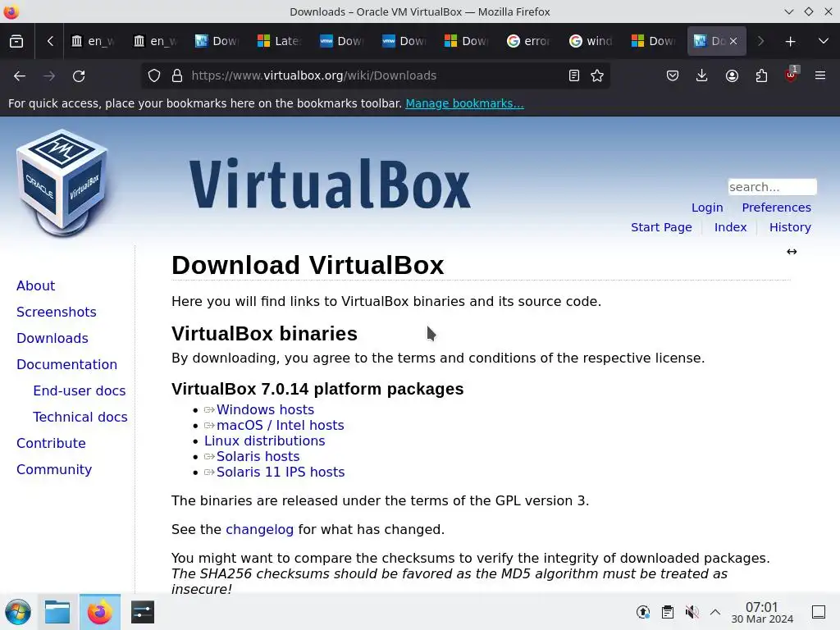Image resolution: width=840 pixels, height=630 pixels.
Task: Open Documentation in the sidebar
Action: pyautogui.click(x=66, y=364)
